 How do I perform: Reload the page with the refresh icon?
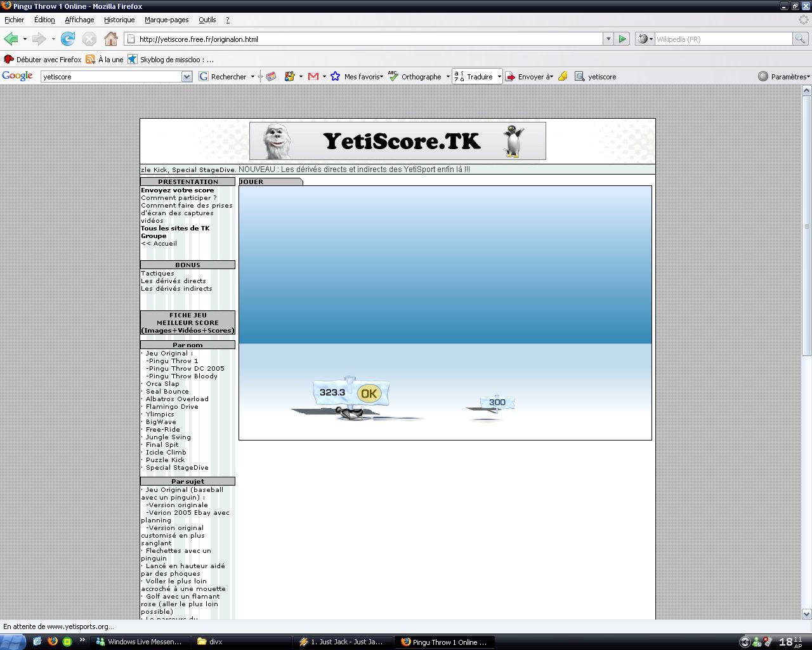pos(68,39)
